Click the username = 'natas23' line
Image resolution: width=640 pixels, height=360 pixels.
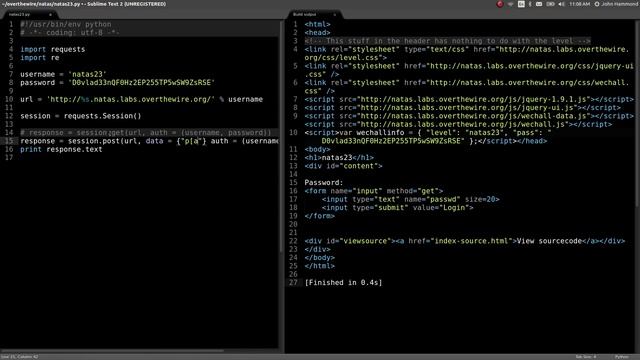(63, 74)
